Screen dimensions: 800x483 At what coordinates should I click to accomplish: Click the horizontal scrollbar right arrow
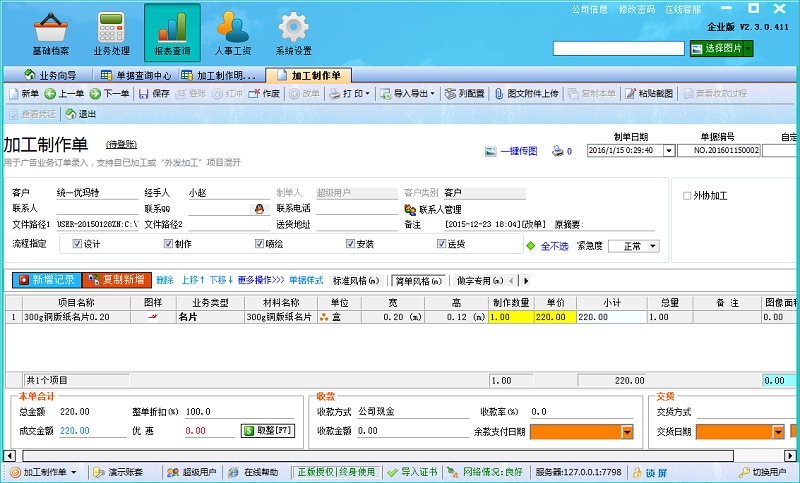(x=790, y=455)
